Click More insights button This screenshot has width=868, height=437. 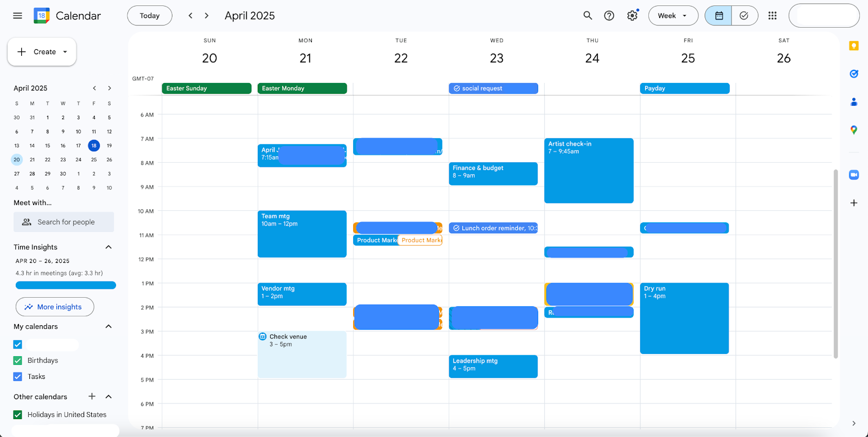(55, 307)
